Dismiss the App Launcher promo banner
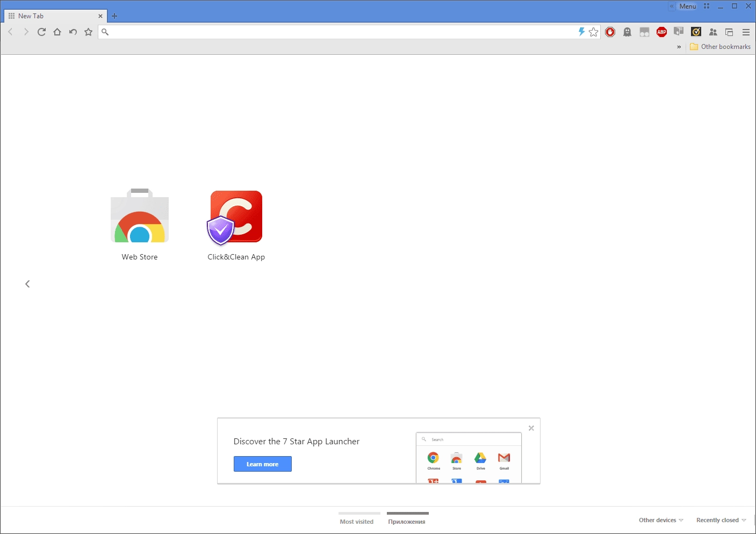756x534 pixels. (531, 428)
